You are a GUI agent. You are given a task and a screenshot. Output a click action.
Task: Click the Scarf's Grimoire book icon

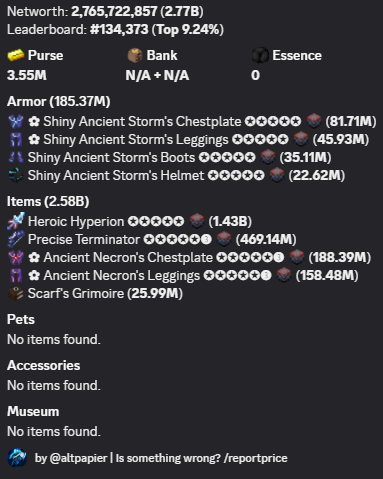(x=16, y=294)
